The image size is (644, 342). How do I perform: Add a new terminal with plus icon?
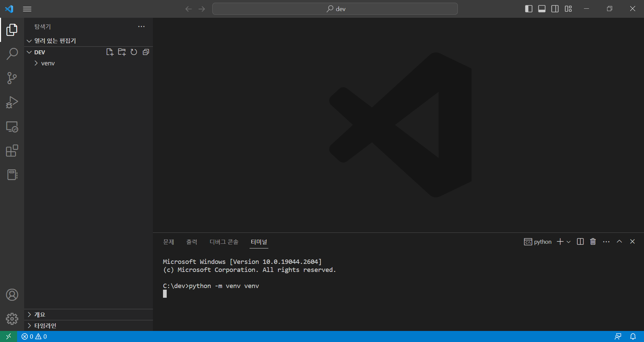tap(560, 242)
